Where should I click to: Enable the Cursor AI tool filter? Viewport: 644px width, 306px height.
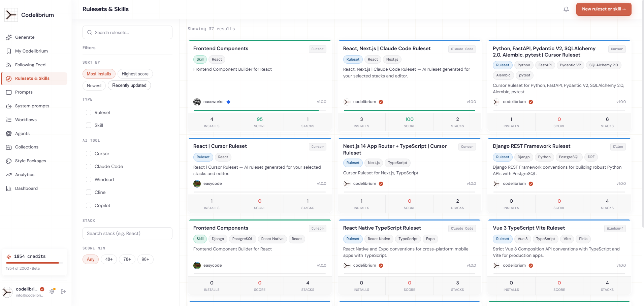point(89,154)
